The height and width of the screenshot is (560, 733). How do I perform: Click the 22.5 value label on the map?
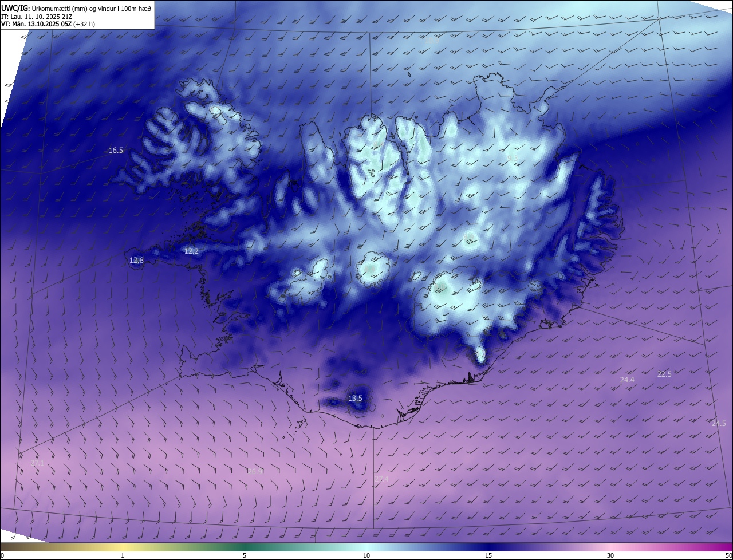[x=664, y=374]
